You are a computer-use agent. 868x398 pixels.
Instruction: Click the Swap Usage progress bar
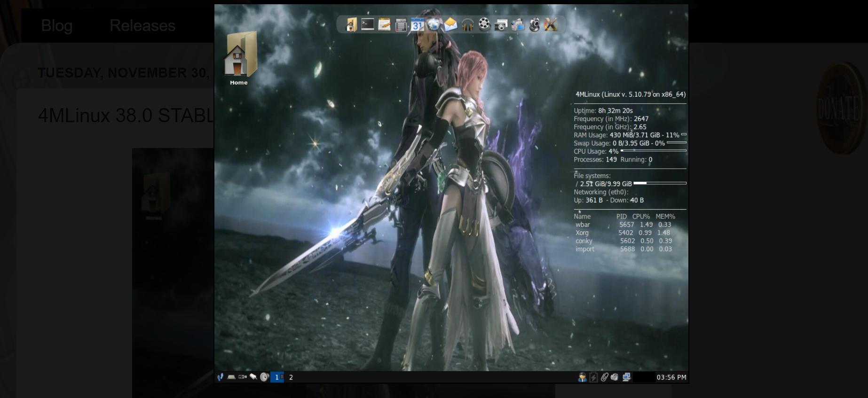point(677,142)
